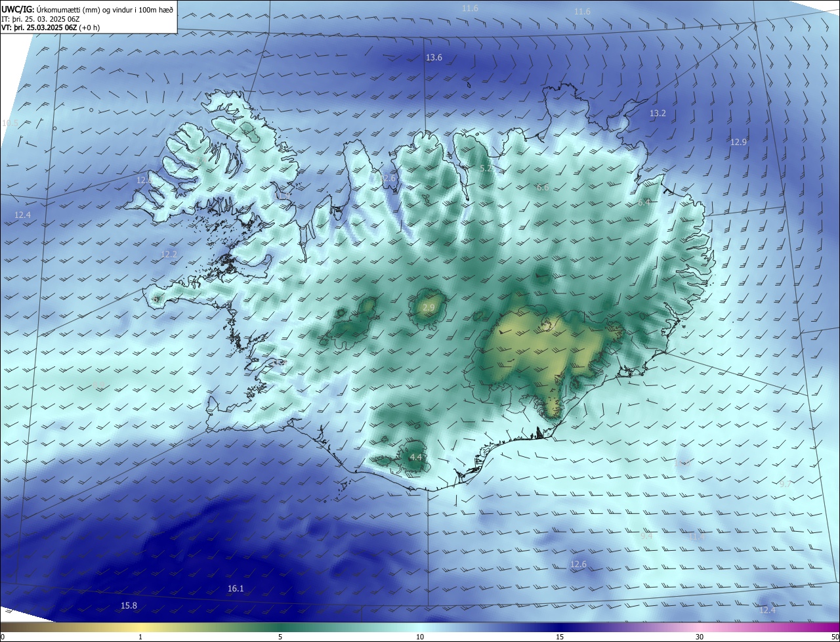Click the 0 tick on the color scale

2,637
